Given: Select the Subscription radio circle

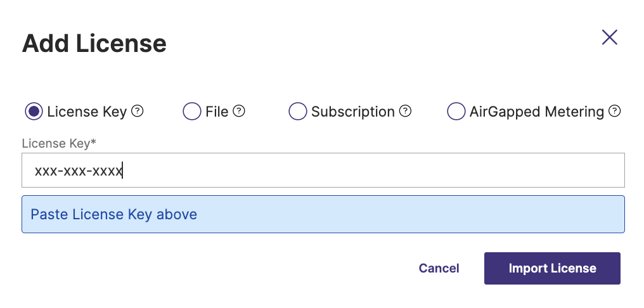Looking at the screenshot, I should 297,112.
